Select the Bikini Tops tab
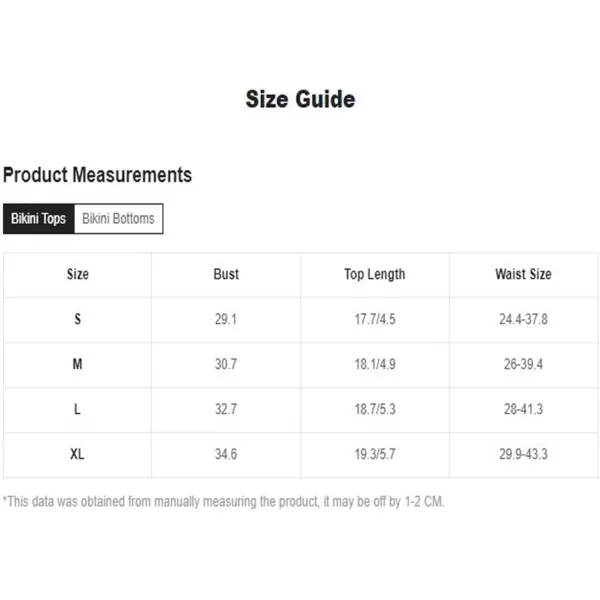 pyautogui.click(x=38, y=218)
